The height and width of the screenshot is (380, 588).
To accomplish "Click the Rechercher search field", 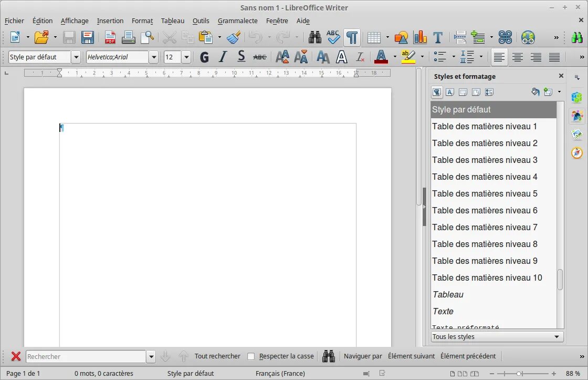I will point(86,356).
